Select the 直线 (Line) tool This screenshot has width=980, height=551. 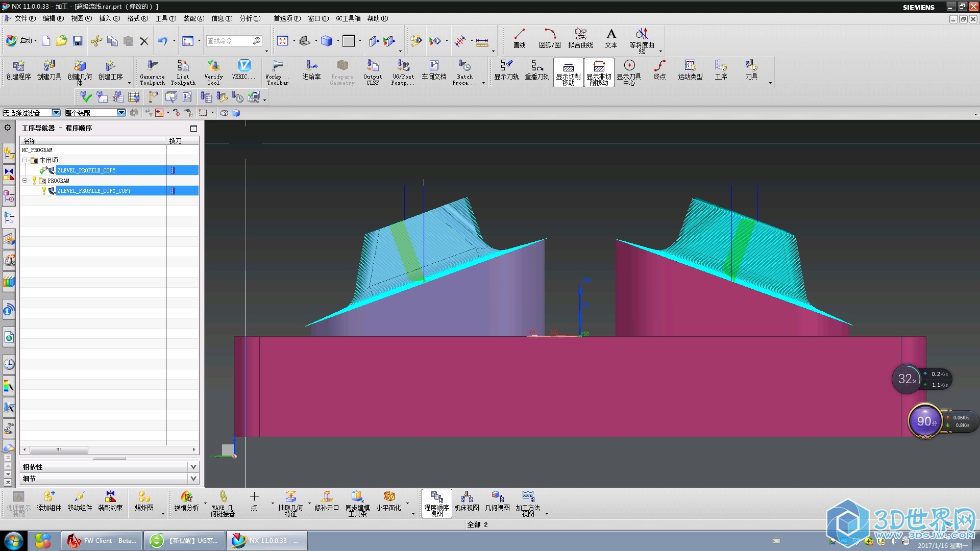(x=520, y=39)
